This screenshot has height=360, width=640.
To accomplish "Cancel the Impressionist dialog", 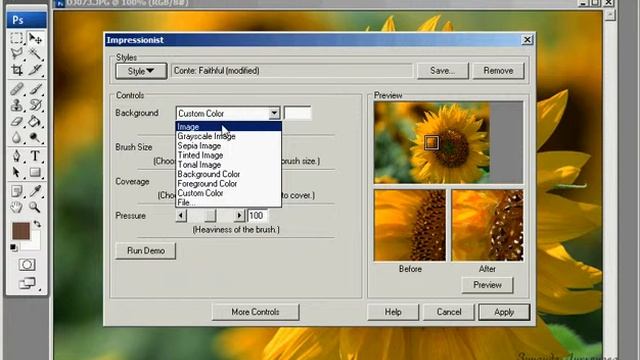I will (449, 312).
